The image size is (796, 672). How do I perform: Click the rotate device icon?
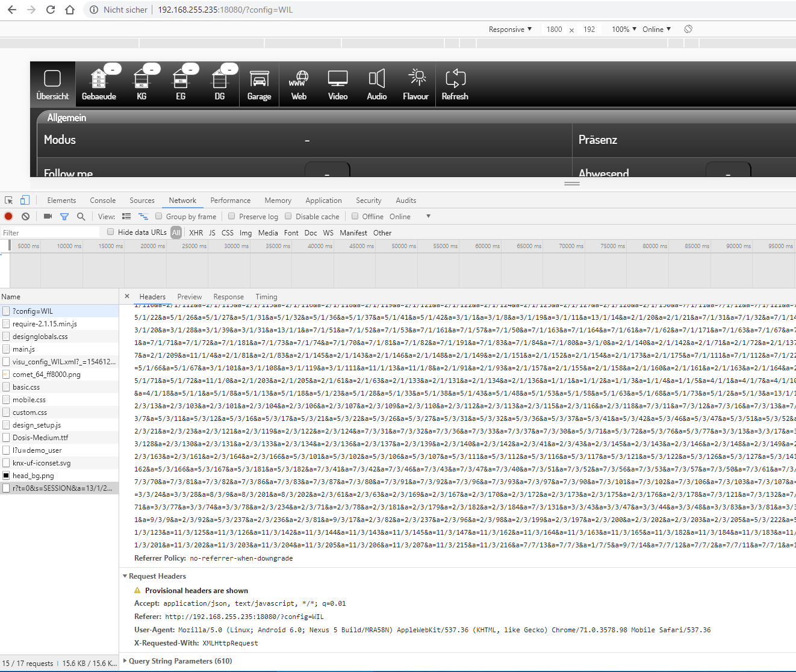pos(688,29)
